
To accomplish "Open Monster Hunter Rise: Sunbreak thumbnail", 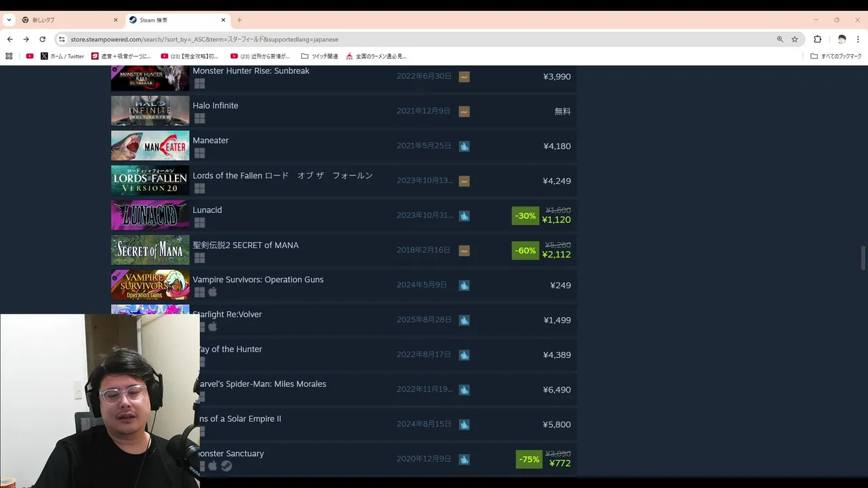I will [x=150, y=77].
